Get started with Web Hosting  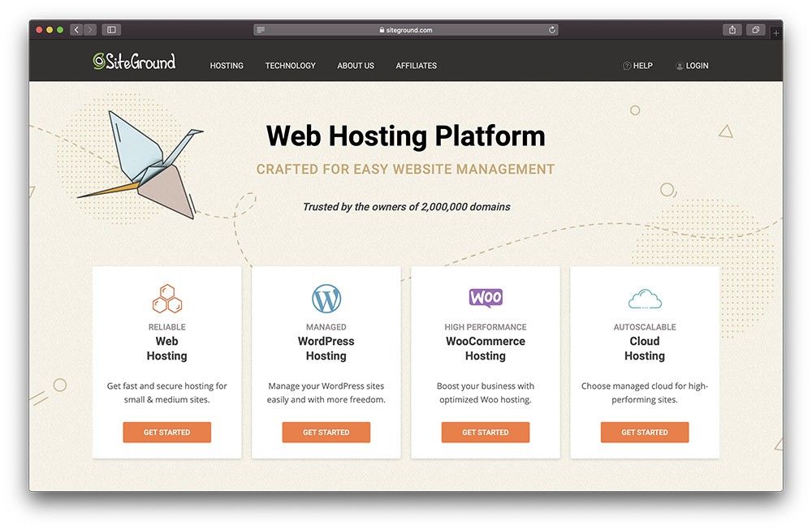[x=166, y=432]
